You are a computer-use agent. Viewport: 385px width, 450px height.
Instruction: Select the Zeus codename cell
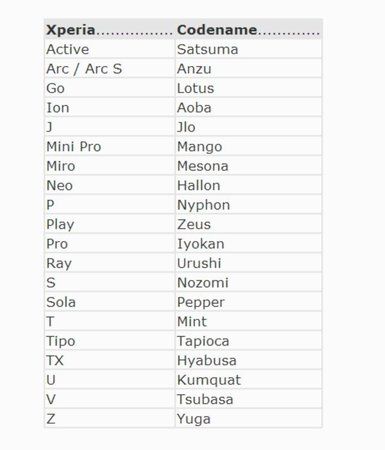pos(248,224)
